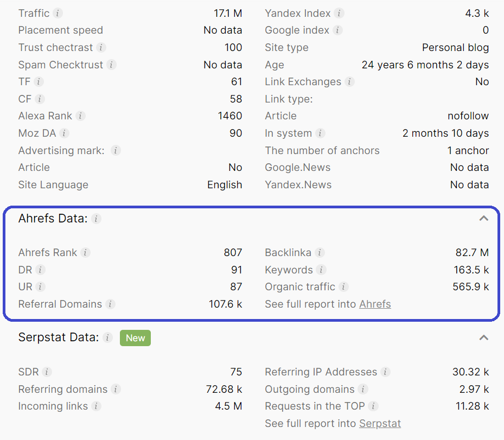
Task: Open the full Ahrefs report link
Action: tap(374, 304)
